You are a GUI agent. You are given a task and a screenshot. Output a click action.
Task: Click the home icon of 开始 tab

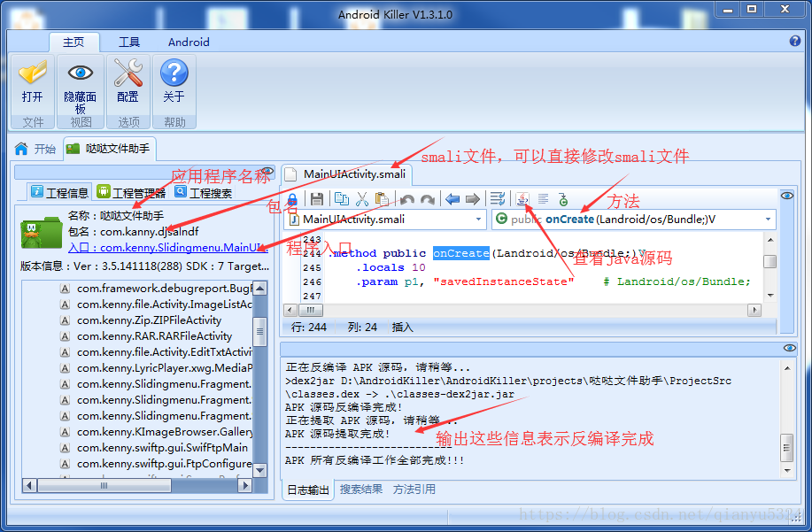[x=21, y=149]
